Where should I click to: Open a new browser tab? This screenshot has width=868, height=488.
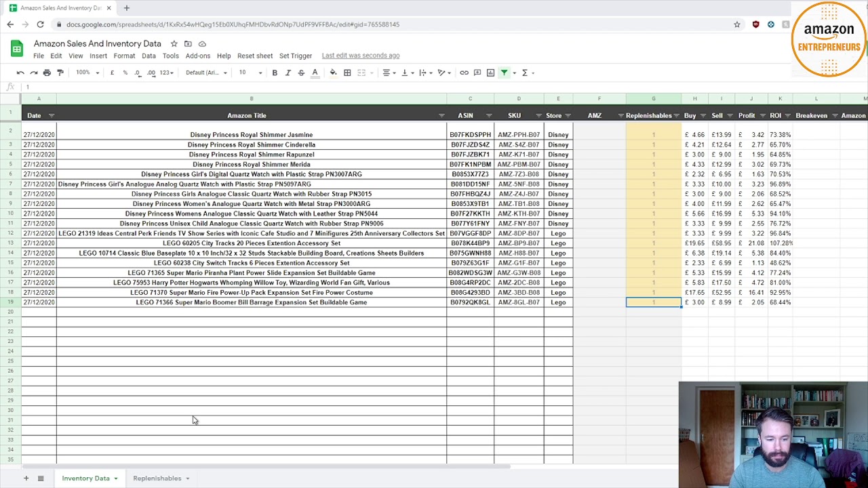click(126, 8)
